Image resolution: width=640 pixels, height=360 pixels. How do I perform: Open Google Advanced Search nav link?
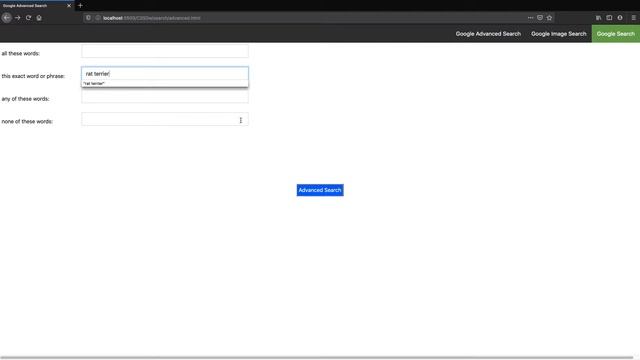point(488,34)
